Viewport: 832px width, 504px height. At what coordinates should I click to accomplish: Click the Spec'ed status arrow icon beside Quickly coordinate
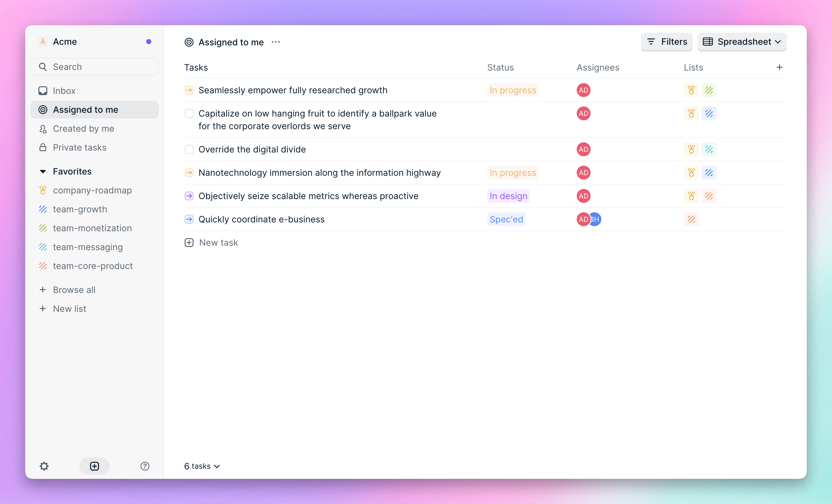point(189,220)
